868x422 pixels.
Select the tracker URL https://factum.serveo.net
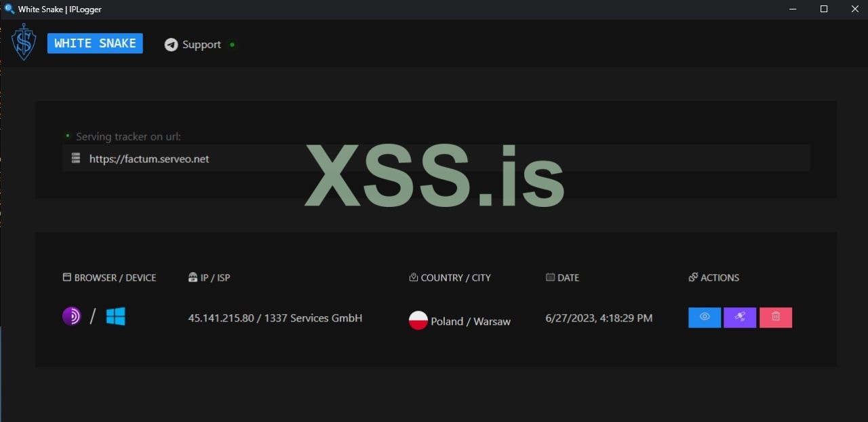pos(149,159)
